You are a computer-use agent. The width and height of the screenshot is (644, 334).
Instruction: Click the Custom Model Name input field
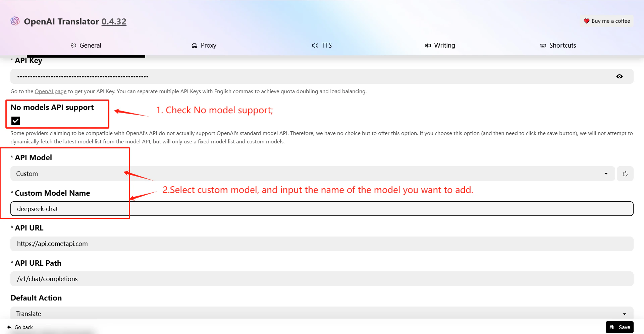[x=201, y=209]
